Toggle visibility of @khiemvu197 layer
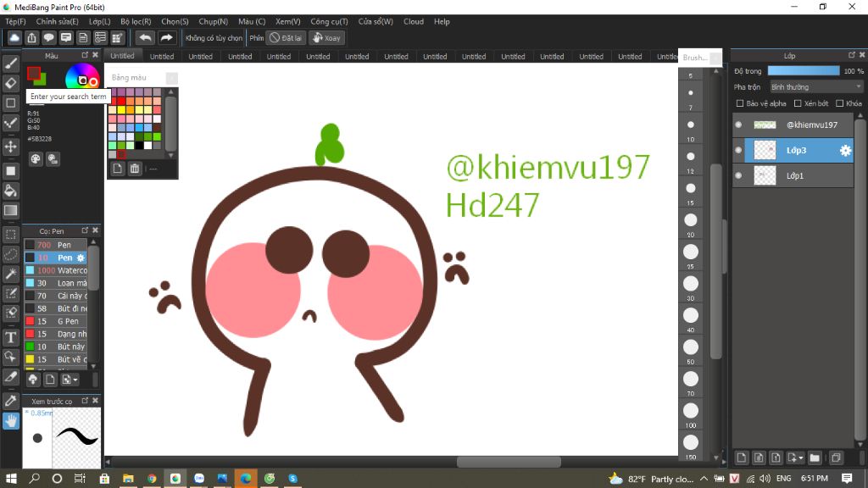The image size is (868, 488). tap(738, 125)
